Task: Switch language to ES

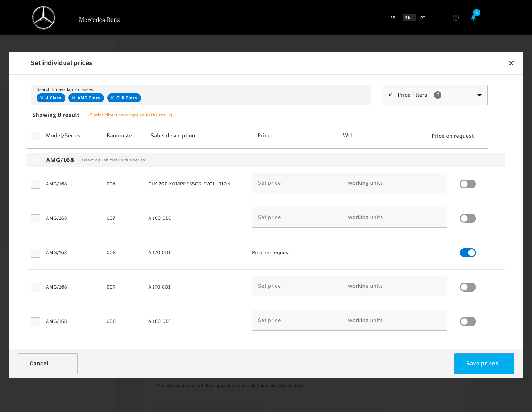Action: click(392, 18)
